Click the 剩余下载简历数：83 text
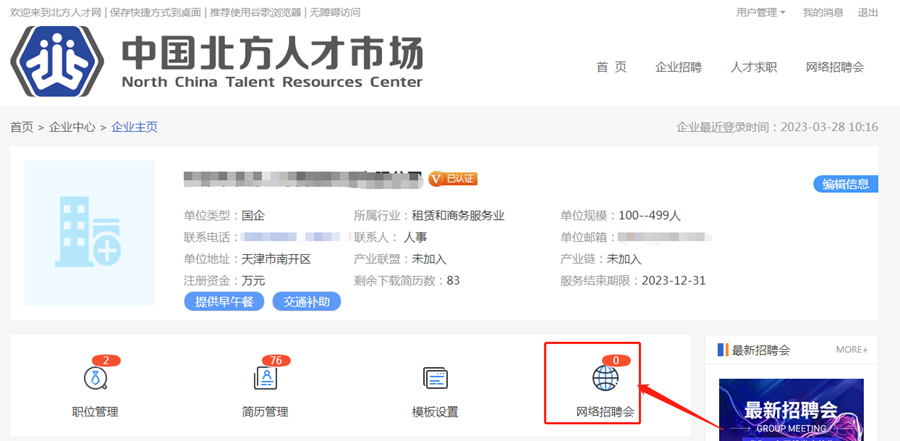 coord(407,281)
